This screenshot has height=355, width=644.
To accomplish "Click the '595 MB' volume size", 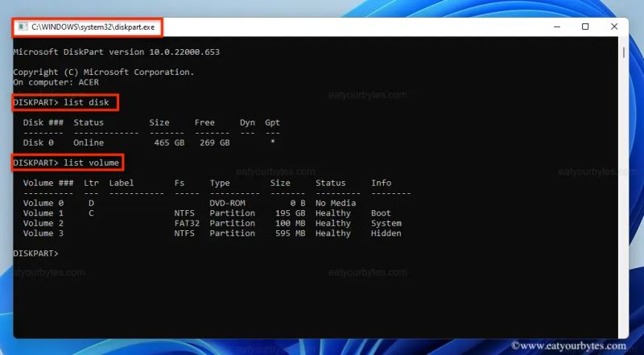I will click(290, 233).
